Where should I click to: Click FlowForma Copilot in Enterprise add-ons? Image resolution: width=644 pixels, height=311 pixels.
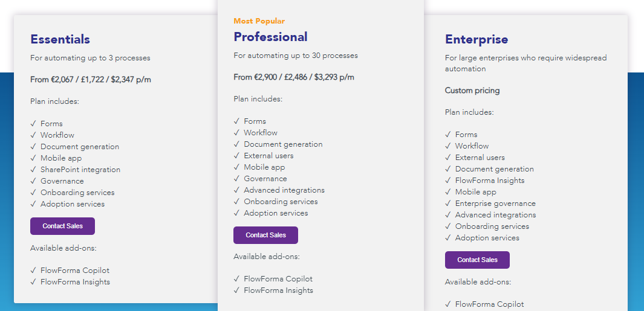pos(489,304)
